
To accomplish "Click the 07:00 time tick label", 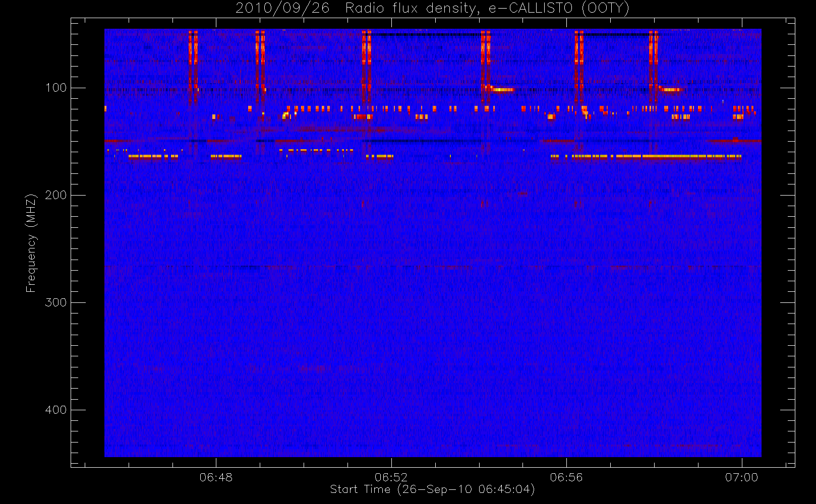I will 741,477.
